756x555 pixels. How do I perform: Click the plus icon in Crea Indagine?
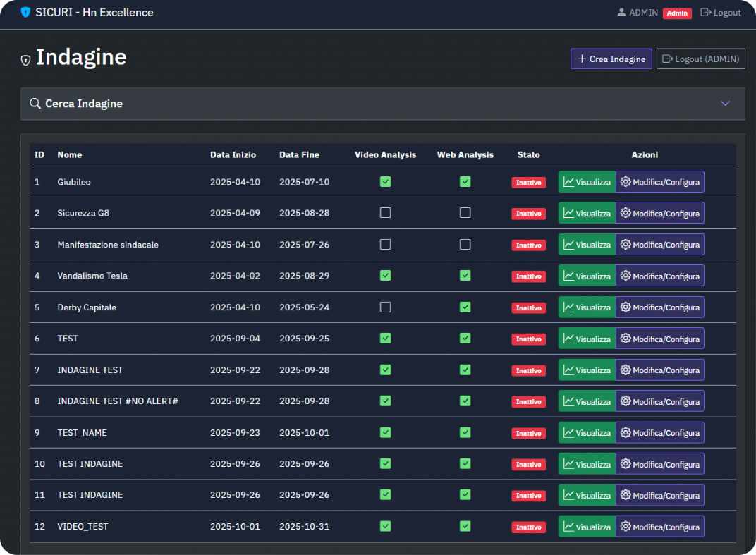582,59
